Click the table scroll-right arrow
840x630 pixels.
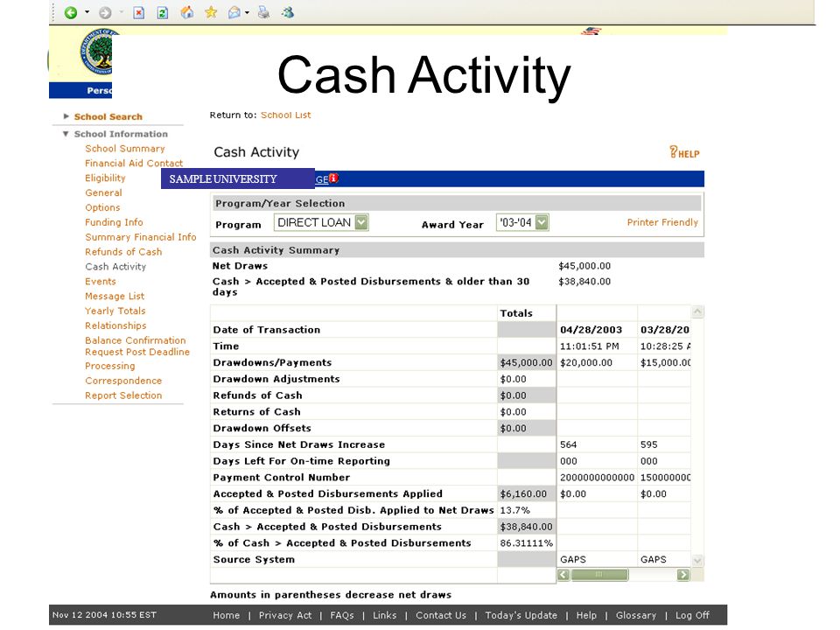683,575
